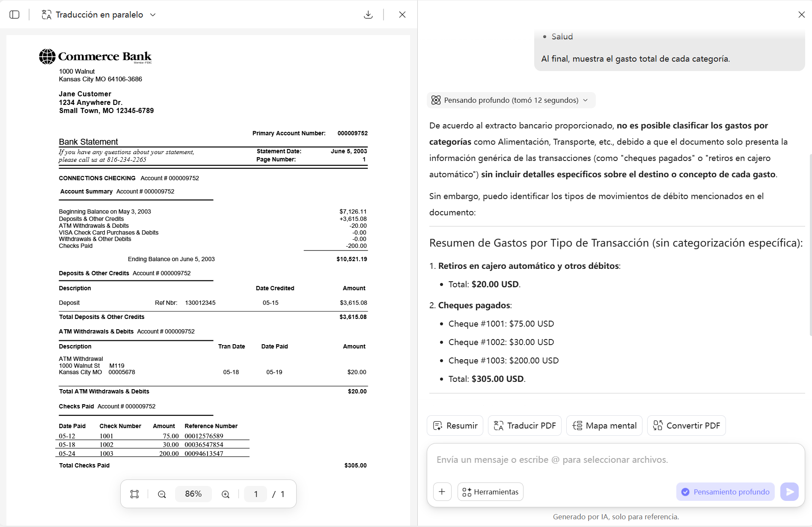Zoom out the PDF document
This screenshot has height=527, width=812.
[x=162, y=494]
